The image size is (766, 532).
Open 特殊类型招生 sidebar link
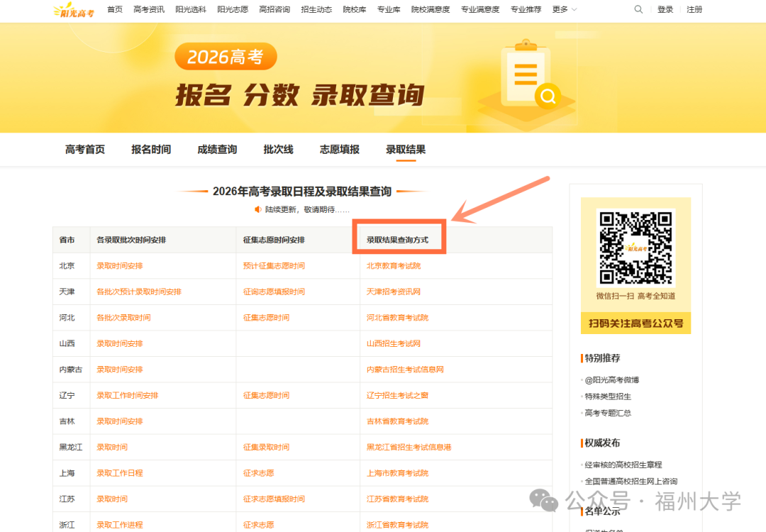click(608, 397)
